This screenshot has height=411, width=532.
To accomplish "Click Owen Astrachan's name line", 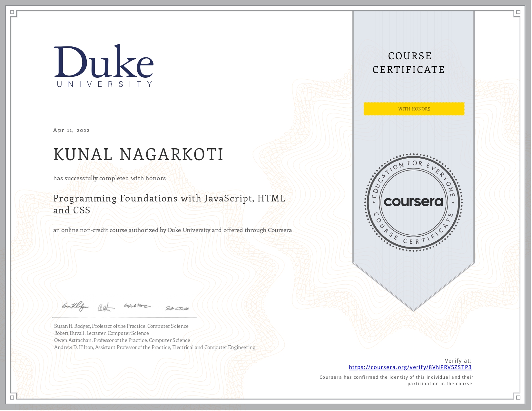I will pyautogui.click(x=122, y=340).
